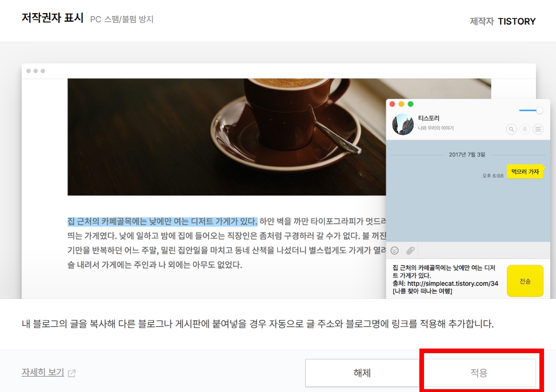Click the 저작권자 표시 plugin title
Screen dimensions: 556x392
pos(53,18)
